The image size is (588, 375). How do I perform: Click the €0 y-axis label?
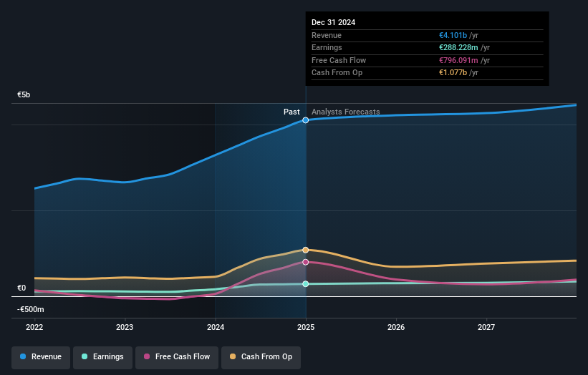point(21,288)
